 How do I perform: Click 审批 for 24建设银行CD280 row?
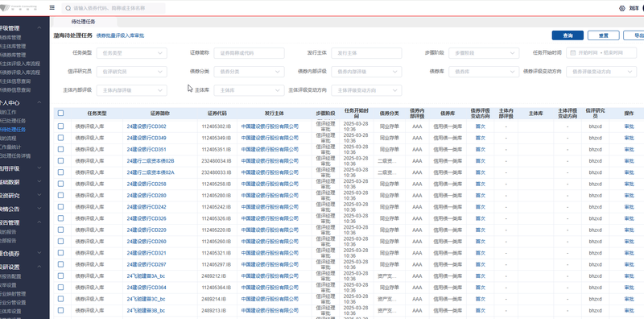click(x=629, y=196)
